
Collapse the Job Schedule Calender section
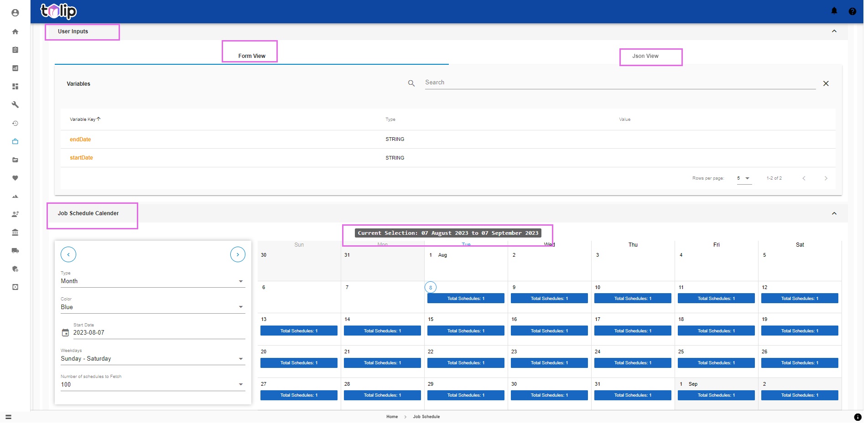pyautogui.click(x=834, y=213)
